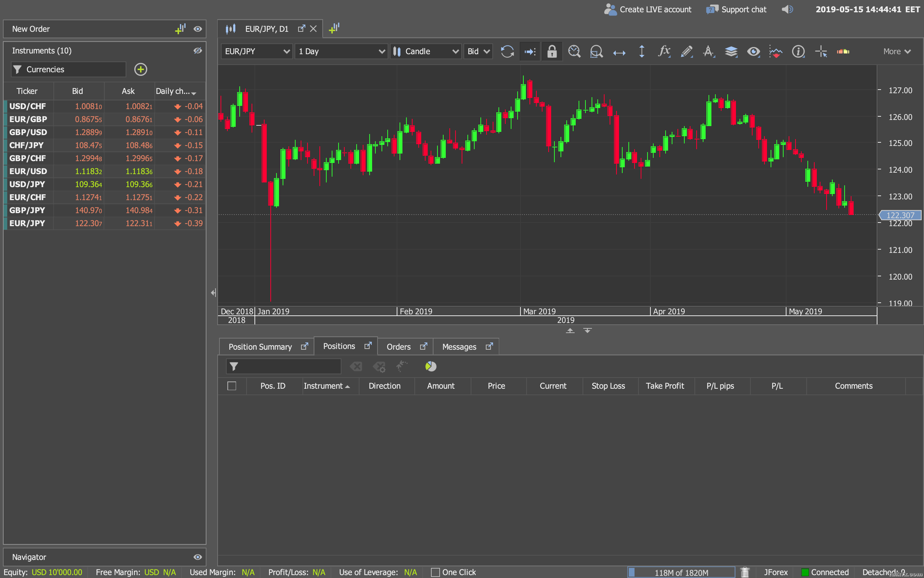
Task: Click the positions filter input field
Action: [x=283, y=366]
